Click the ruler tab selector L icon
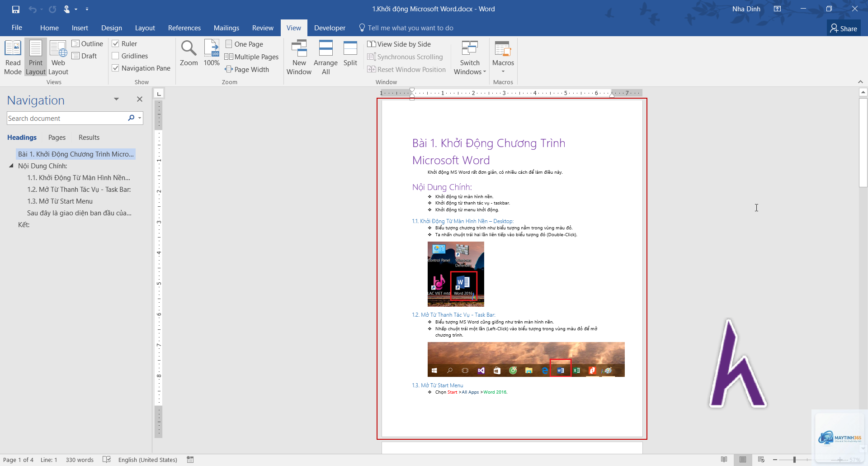868x466 pixels. (159, 94)
